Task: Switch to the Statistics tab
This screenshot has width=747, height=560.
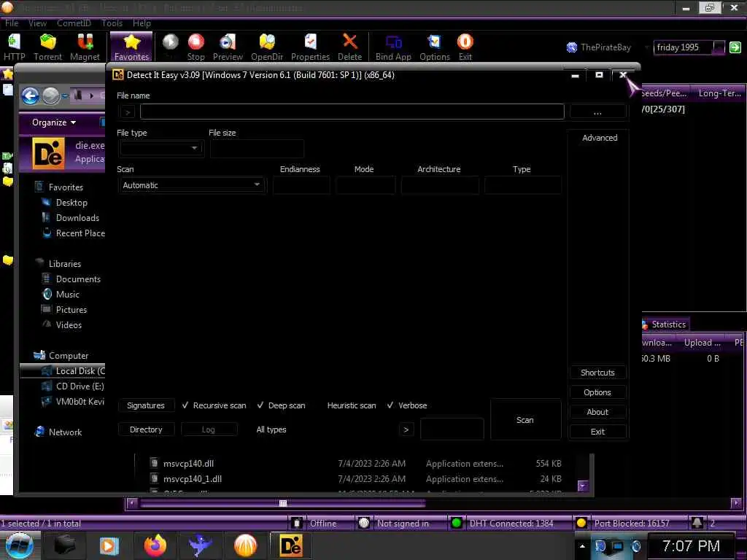Action: coord(665,324)
